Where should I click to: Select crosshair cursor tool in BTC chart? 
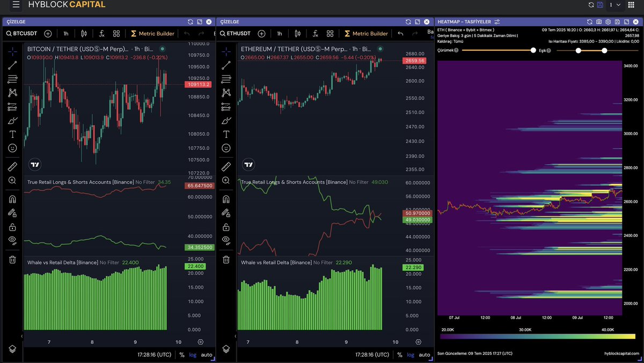12,52
